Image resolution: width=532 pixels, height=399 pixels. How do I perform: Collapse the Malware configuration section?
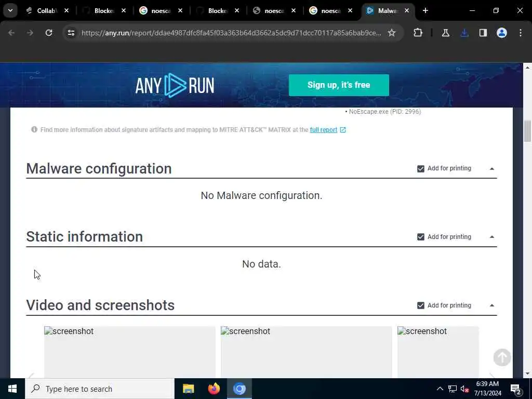[x=492, y=169]
